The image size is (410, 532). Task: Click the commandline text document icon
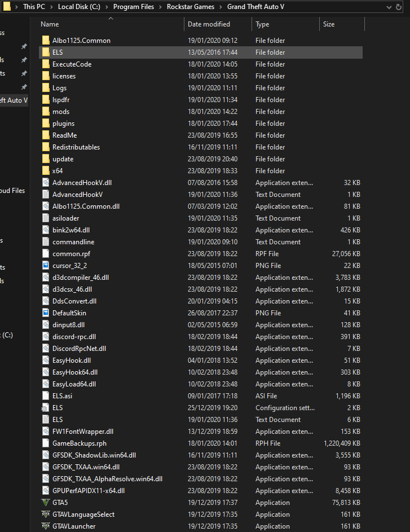click(x=46, y=242)
